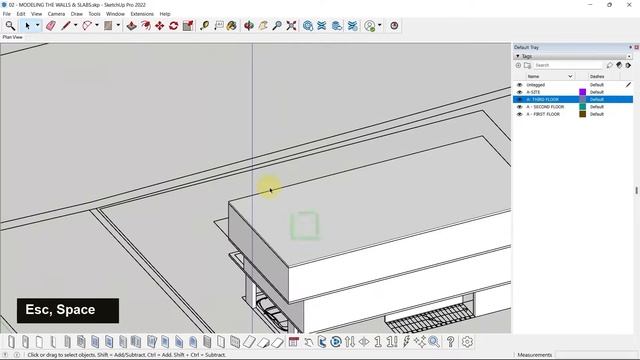Click the Add Tag plus icon
Image resolution: width=640 pixels, height=360 pixels.
[x=518, y=65]
